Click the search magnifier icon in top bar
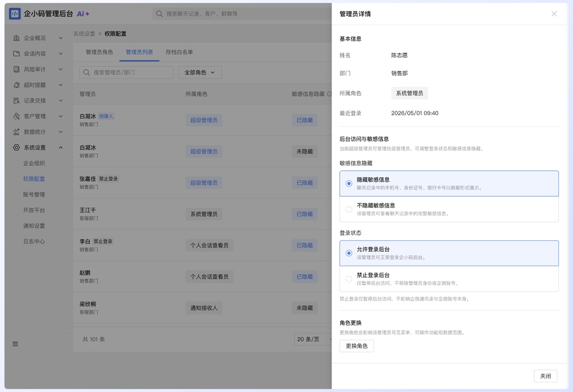573x392 pixels. 159,14
